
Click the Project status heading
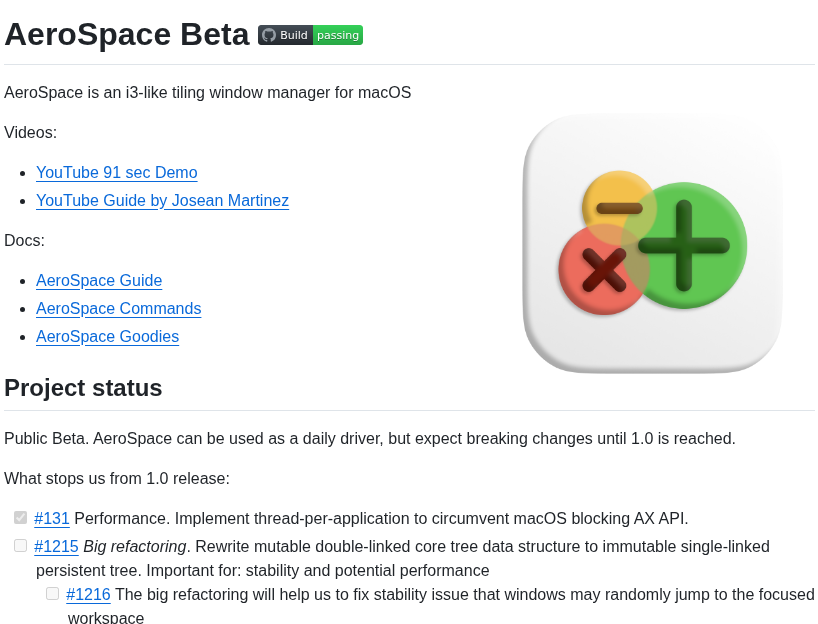click(x=83, y=388)
